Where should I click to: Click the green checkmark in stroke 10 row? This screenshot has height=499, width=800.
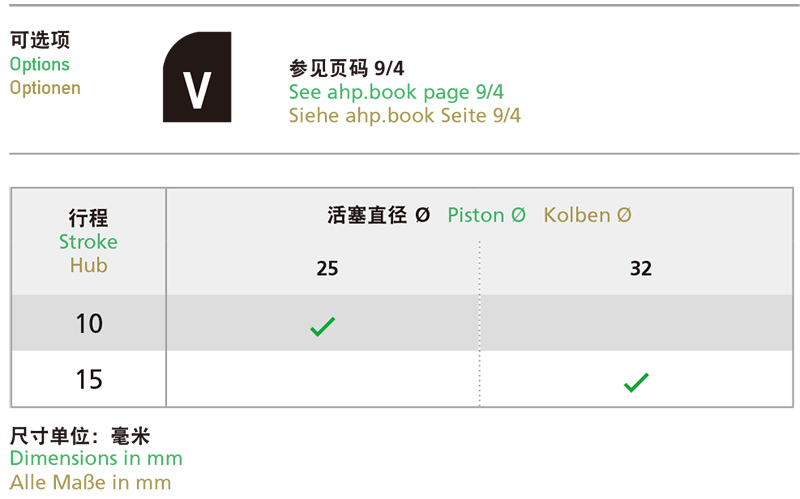[x=322, y=327]
